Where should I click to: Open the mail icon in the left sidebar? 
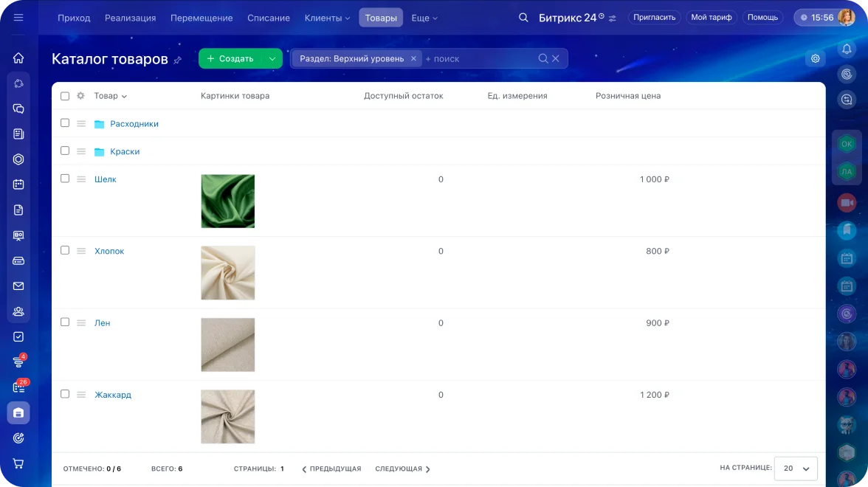[x=18, y=286]
